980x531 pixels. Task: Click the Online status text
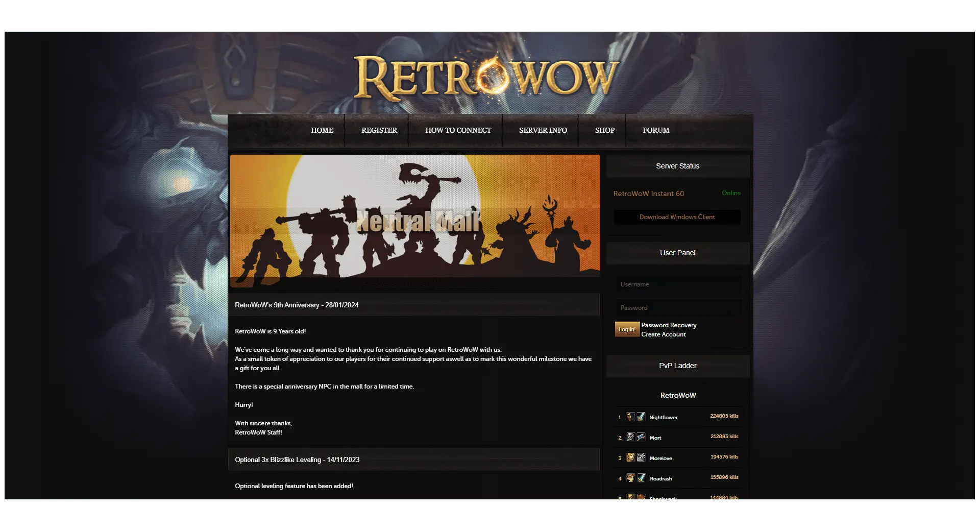click(x=731, y=193)
